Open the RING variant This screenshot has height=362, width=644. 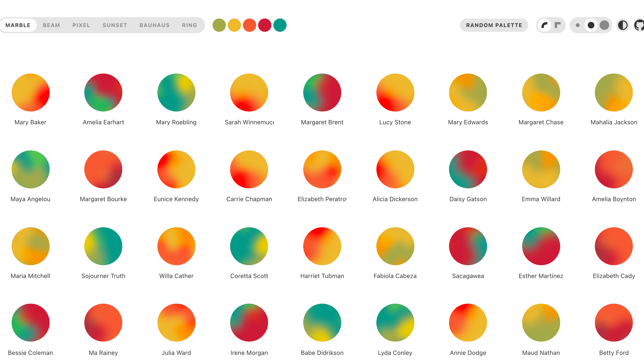(x=189, y=25)
